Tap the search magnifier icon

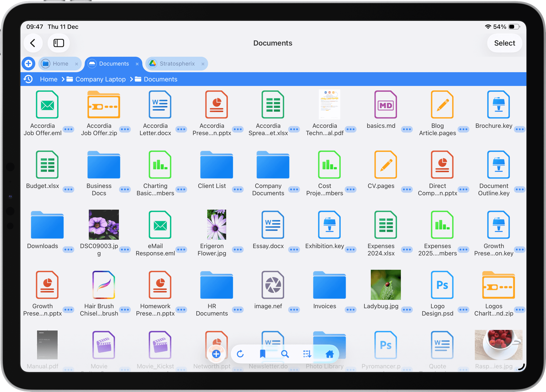[x=285, y=354]
